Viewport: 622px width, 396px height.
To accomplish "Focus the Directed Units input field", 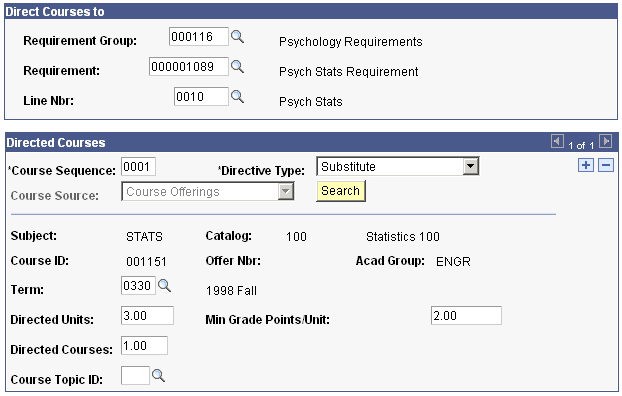I will tap(147, 315).
